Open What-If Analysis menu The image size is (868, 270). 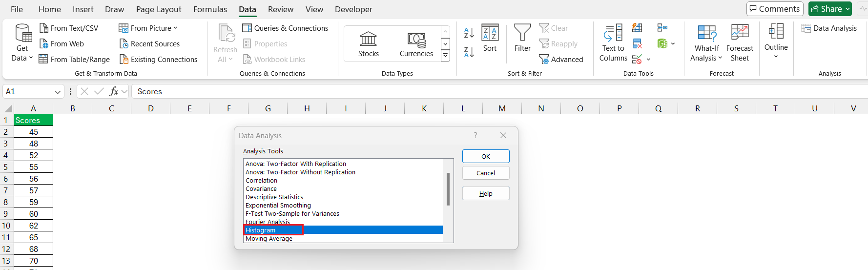coord(706,43)
